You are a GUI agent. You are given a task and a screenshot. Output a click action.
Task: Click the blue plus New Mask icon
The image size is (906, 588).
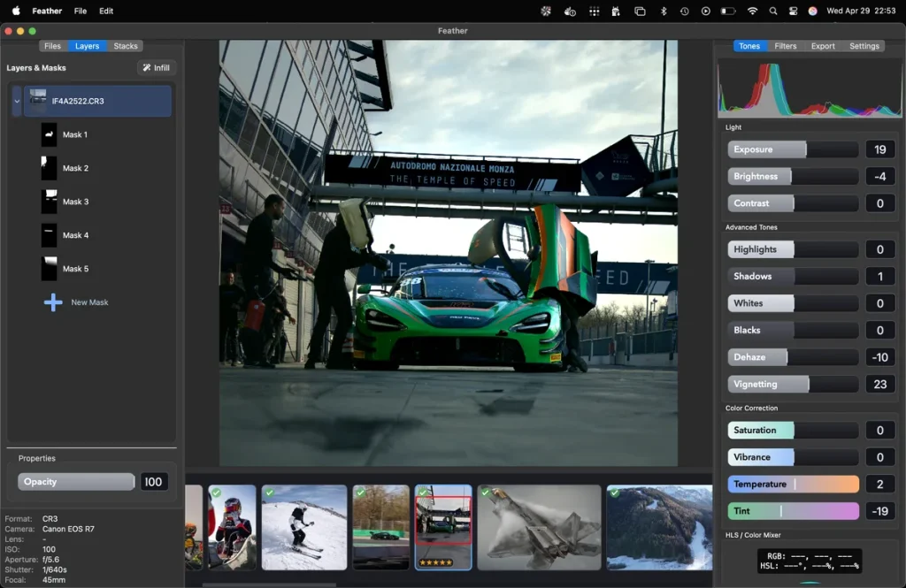coord(53,302)
